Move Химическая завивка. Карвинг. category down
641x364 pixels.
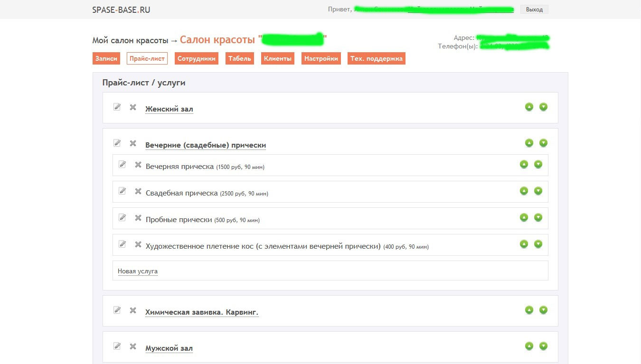click(544, 310)
